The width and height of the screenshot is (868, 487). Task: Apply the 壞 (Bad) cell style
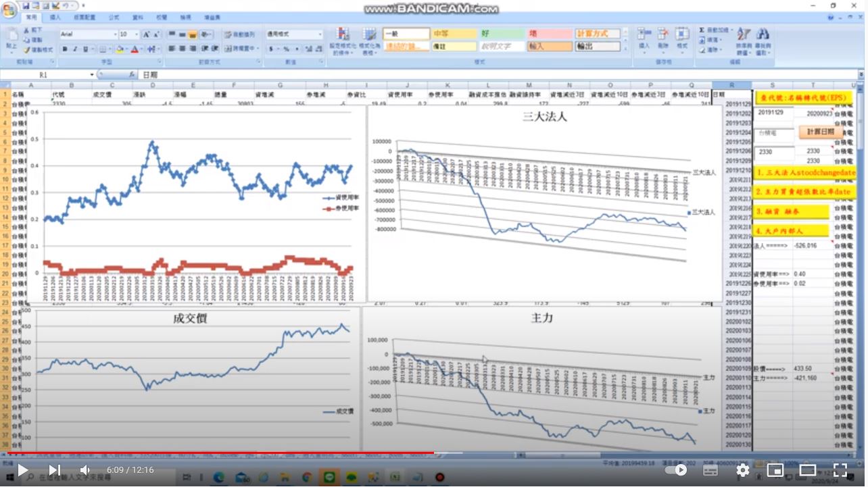tap(550, 33)
